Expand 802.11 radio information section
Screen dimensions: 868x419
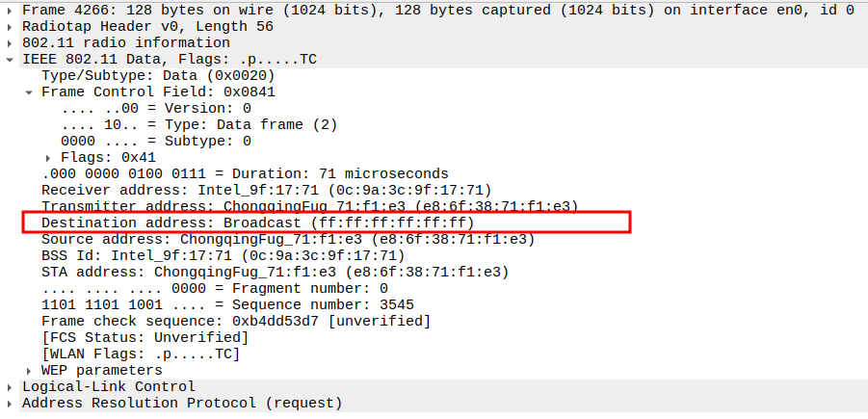tap(11, 43)
